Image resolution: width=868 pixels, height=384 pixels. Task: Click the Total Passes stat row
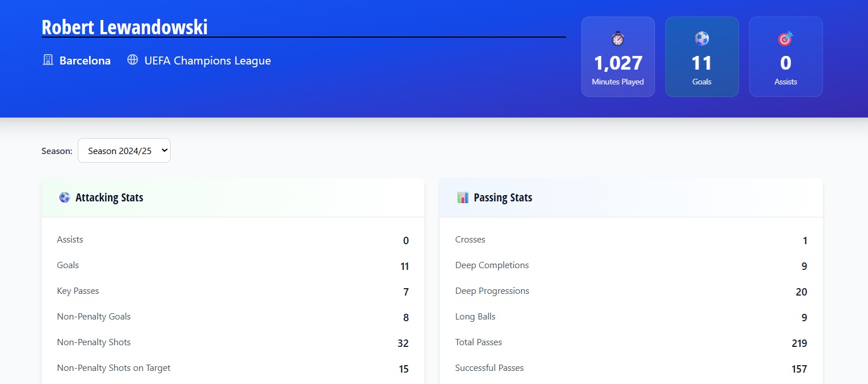630,342
